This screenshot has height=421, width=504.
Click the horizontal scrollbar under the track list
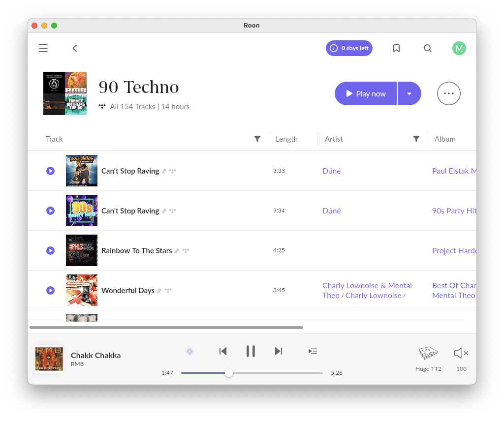click(x=166, y=328)
